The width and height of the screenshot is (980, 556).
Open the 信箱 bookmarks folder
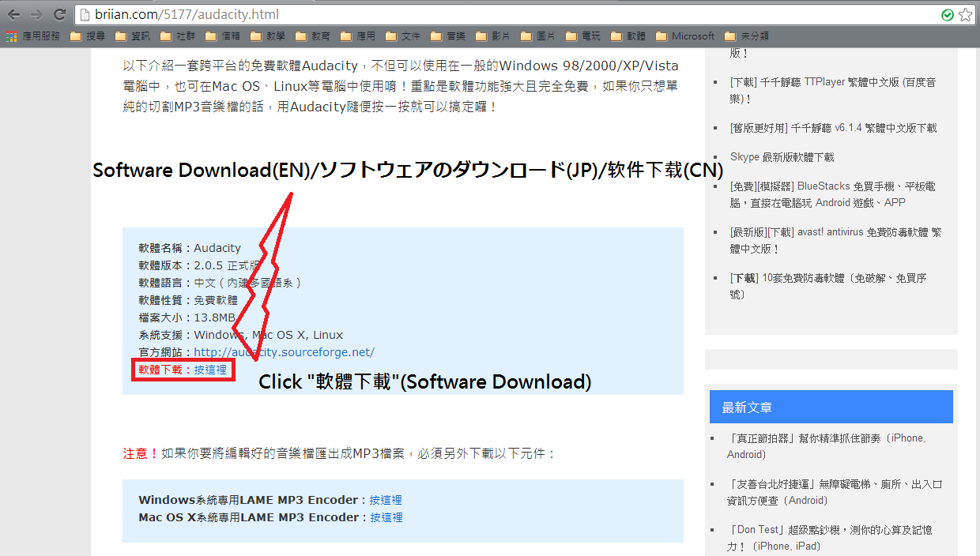click(222, 36)
